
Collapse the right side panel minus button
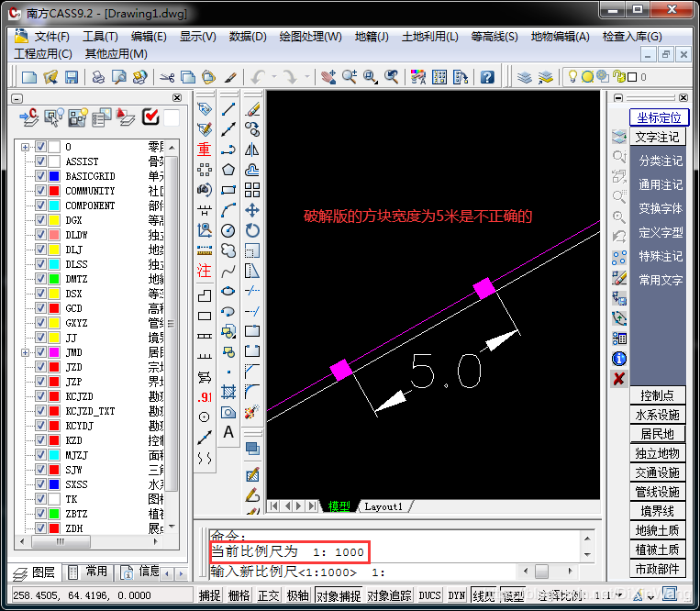[618, 98]
